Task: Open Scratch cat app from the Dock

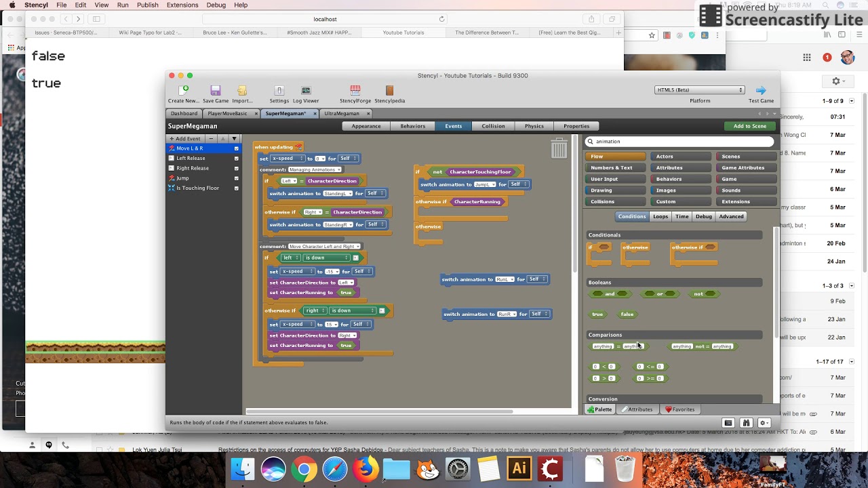Action: click(427, 469)
